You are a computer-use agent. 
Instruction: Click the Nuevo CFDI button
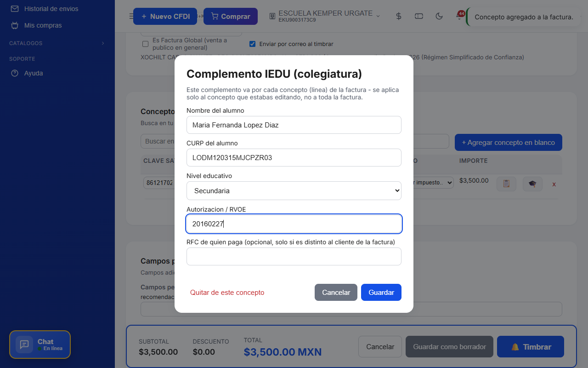(165, 17)
